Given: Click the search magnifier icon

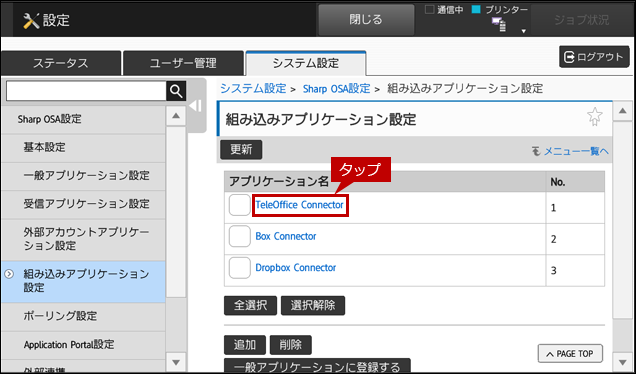Looking at the screenshot, I should (x=176, y=91).
